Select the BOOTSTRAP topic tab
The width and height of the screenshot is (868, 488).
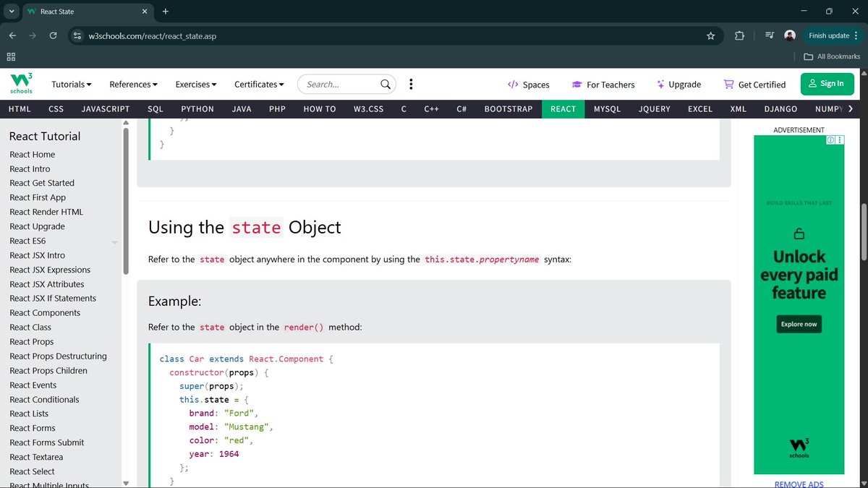coord(509,109)
